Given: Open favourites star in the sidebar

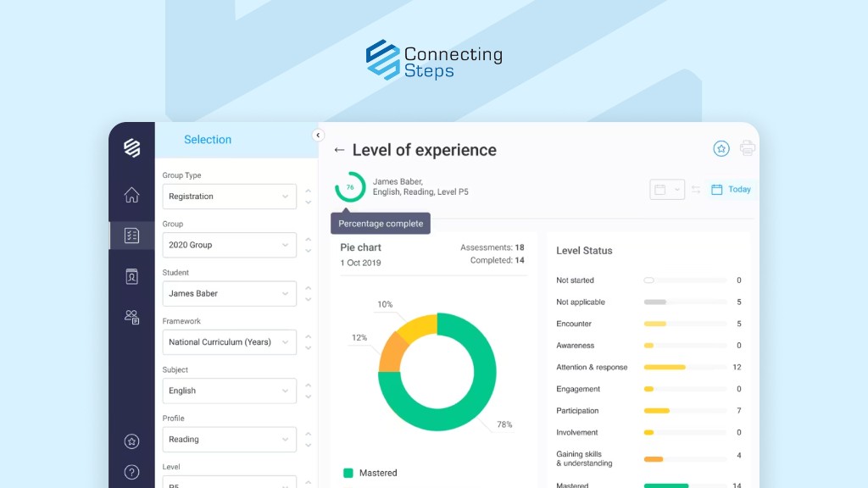Looking at the screenshot, I should tap(131, 441).
